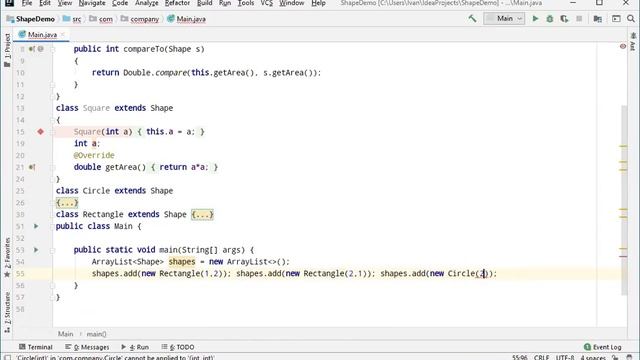Open the Ant tool window on right edge
Screen dimensions: 640x360
pos(633,42)
